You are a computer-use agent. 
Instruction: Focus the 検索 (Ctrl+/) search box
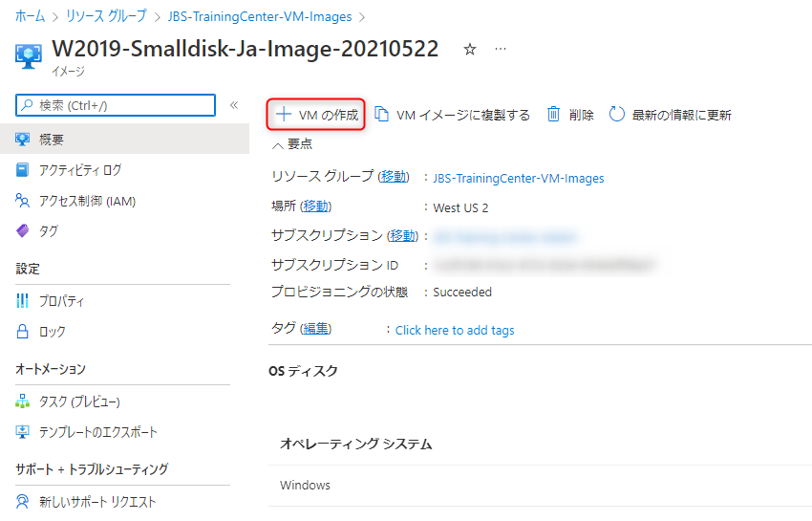tap(116, 105)
